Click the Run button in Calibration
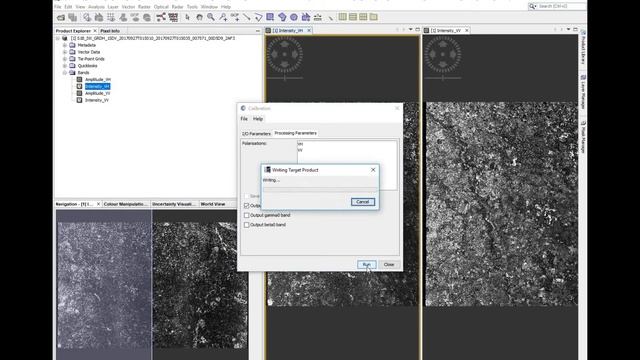The image size is (640, 360). point(367,265)
